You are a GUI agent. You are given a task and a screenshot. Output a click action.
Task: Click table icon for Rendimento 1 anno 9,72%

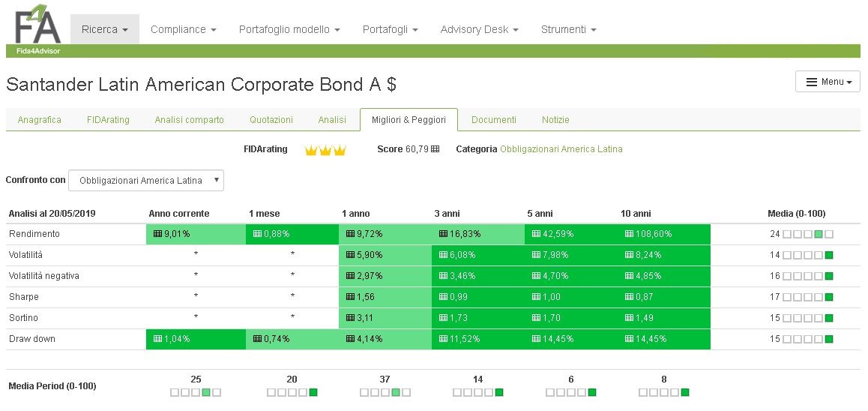coord(350,234)
